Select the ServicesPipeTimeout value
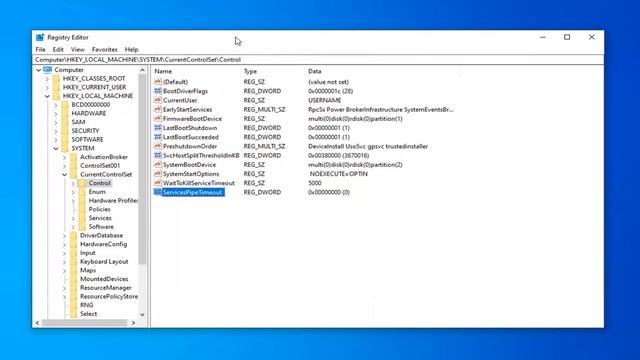 (x=192, y=192)
